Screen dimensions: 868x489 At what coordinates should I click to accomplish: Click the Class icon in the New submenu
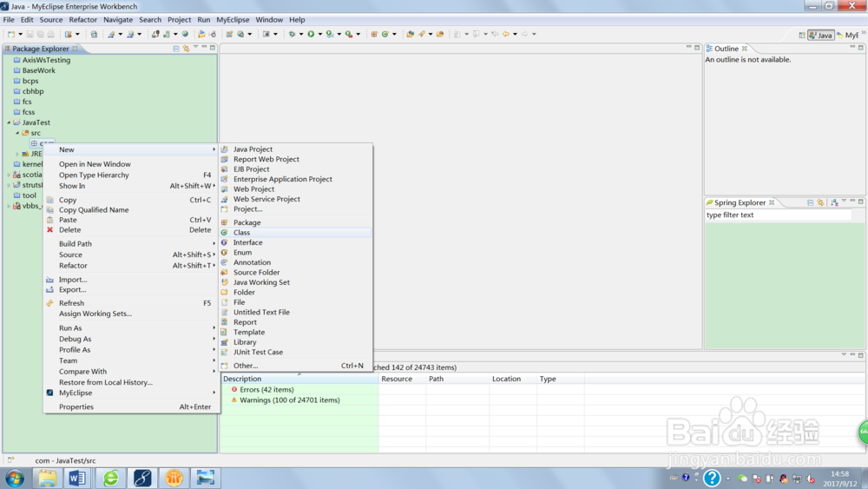tap(224, 233)
